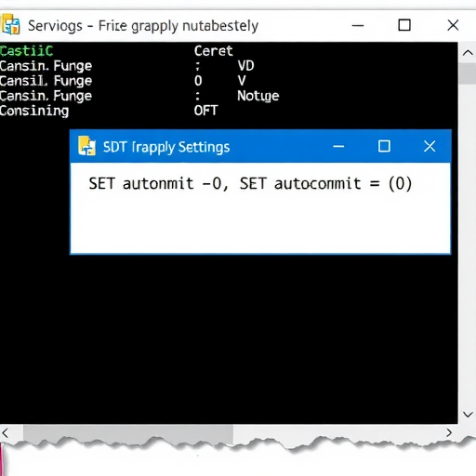
Task: Click the Consining console row label
Action: pyautogui.click(x=34, y=111)
